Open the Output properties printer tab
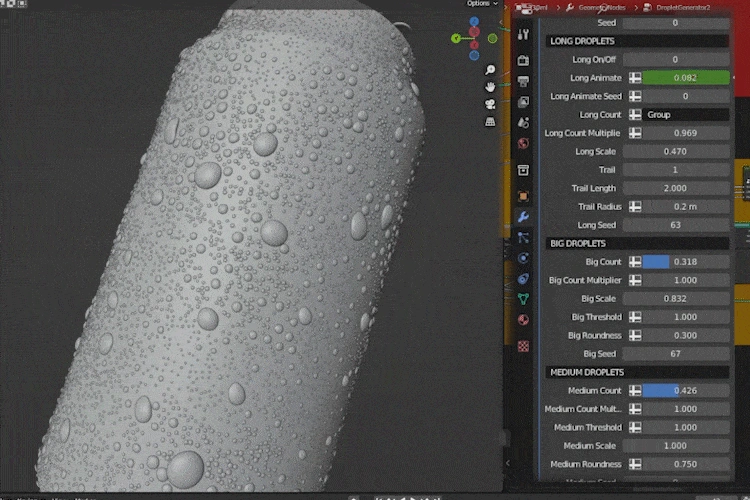The height and width of the screenshot is (500, 750). click(x=523, y=81)
